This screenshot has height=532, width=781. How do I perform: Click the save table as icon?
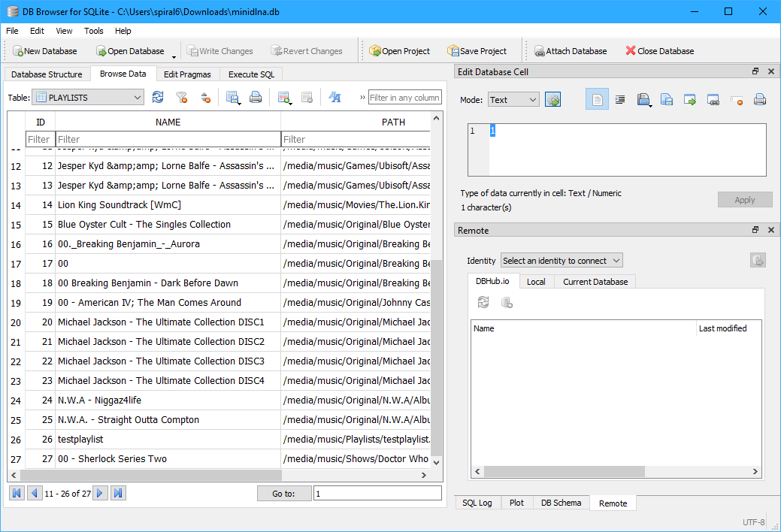click(x=232, y=97)
